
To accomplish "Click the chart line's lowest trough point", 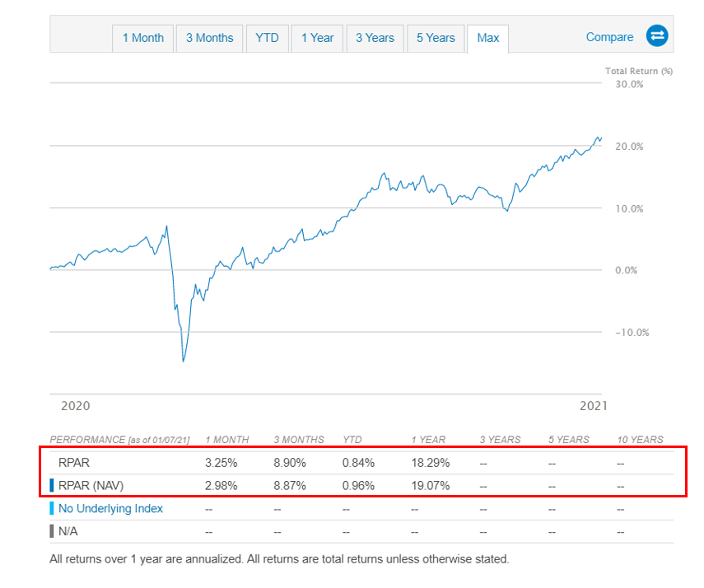I will tap(183, 362).
